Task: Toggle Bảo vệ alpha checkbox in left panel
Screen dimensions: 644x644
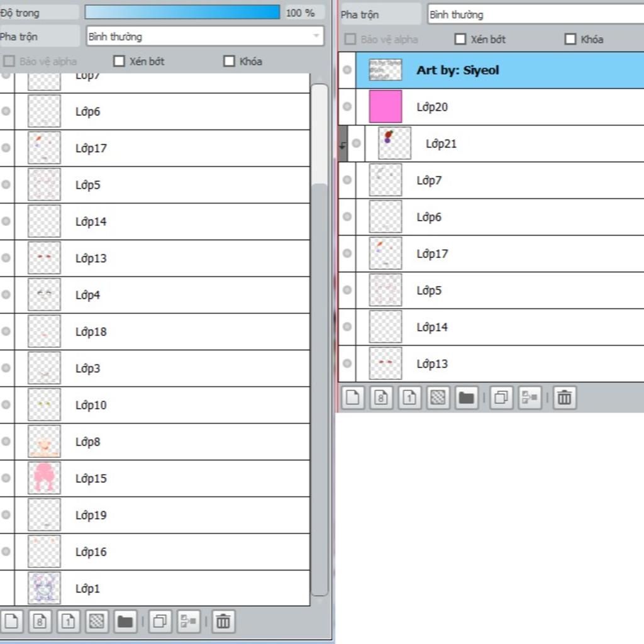Action: 9,61
